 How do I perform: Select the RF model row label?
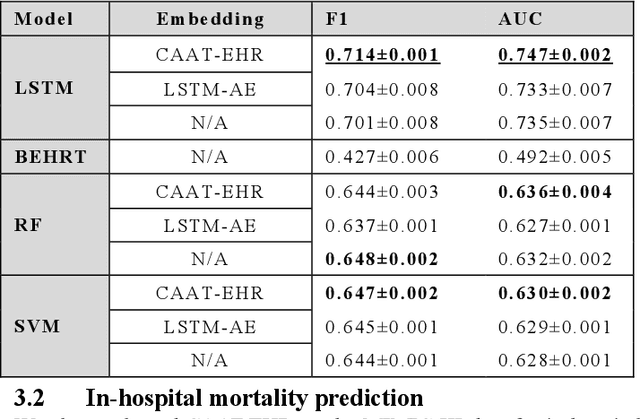coord(27,225)
